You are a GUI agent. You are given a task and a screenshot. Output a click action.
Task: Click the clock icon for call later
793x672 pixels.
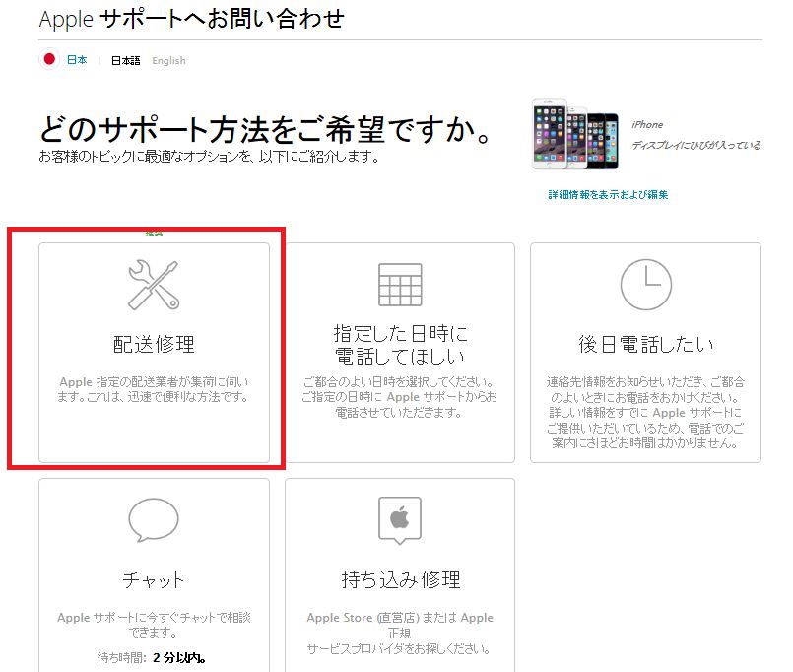[646, 285]
